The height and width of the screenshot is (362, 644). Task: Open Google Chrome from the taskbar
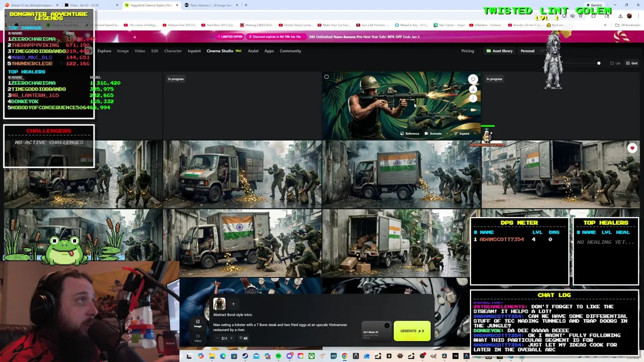(344, 356)
